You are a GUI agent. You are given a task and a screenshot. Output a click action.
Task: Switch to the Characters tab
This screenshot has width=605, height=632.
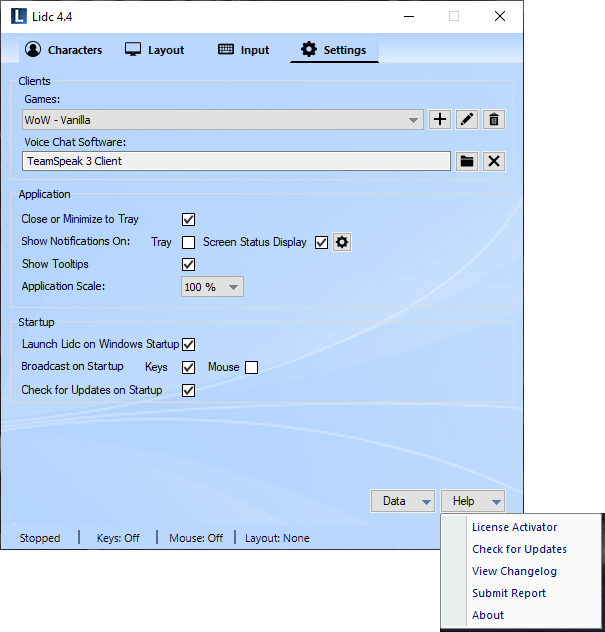coord(64,50)
